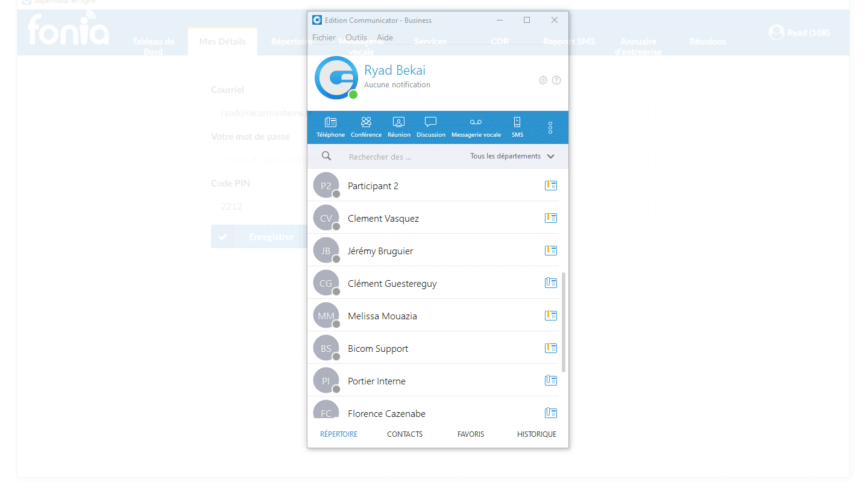
Task: Open the Aide menu
Action: point(385,37)
